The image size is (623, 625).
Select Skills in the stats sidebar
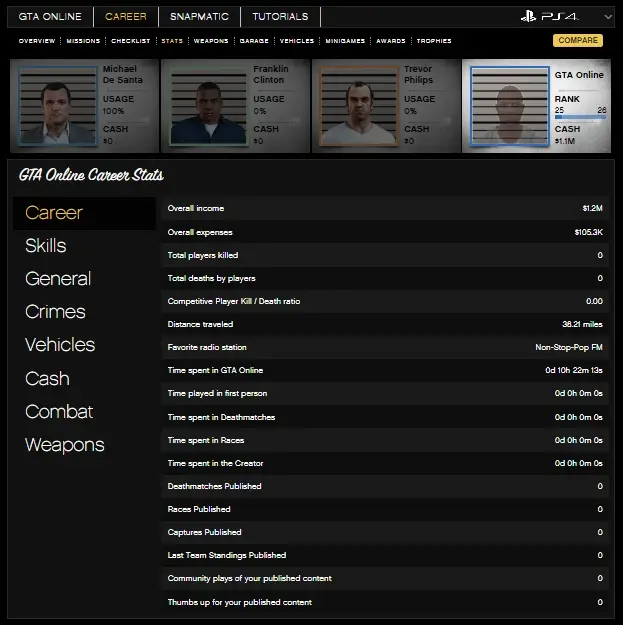point(46,246)
